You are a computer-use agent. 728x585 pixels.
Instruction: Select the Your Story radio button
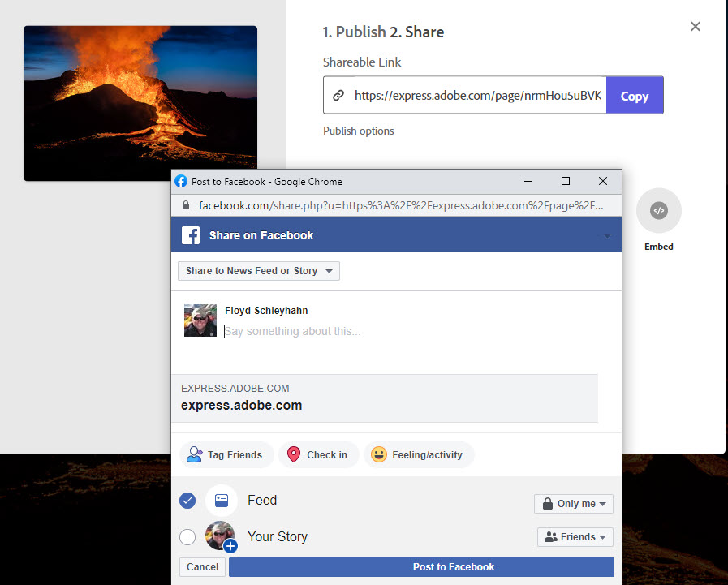click(x=187, y=536)
